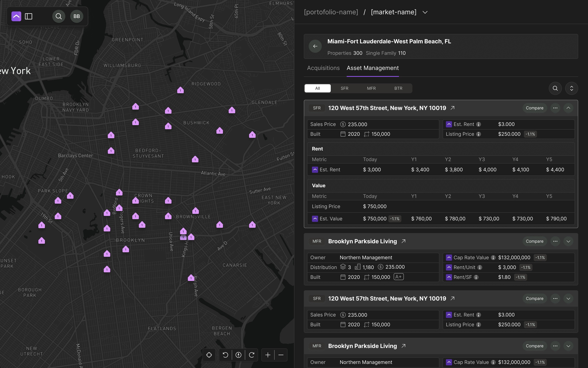Click the Northern Management owner in first Brooklyn card
The height and width of the screenshot is (368, 588).
coord(366,258)
